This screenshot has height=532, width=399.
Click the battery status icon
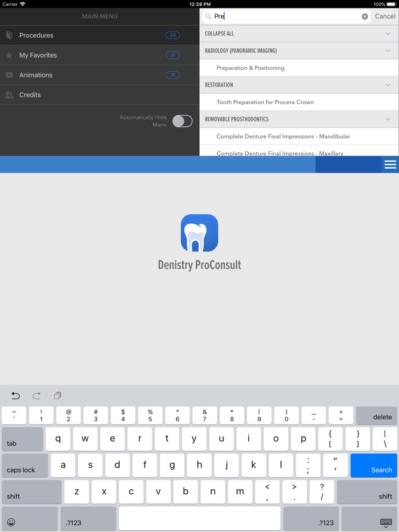[x=391, y=4]
